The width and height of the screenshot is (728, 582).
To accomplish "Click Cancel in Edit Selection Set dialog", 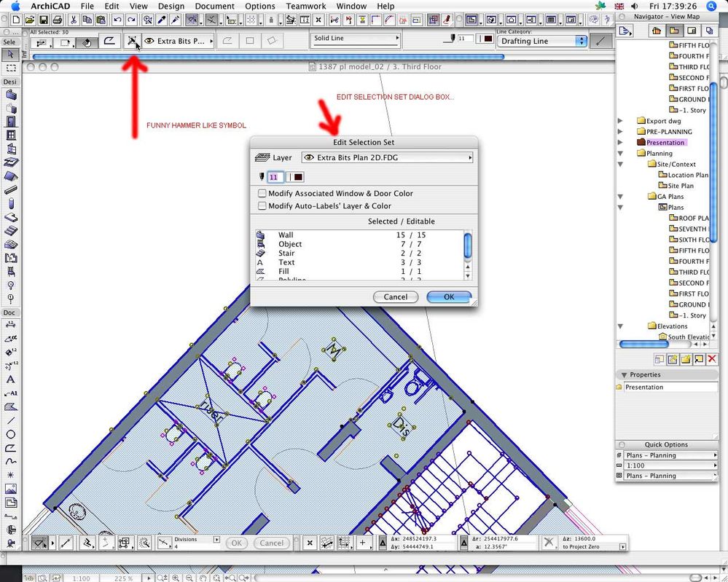I will tap(396, 297).
